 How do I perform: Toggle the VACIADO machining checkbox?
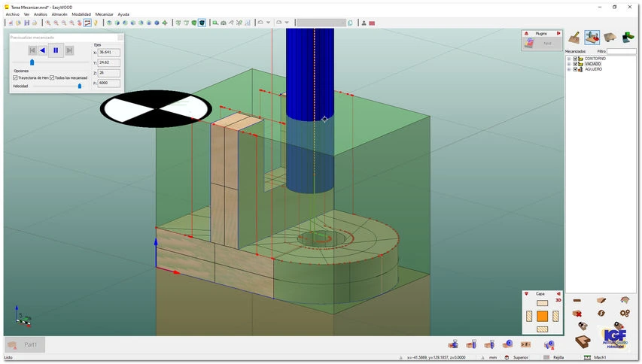point(575,64)
